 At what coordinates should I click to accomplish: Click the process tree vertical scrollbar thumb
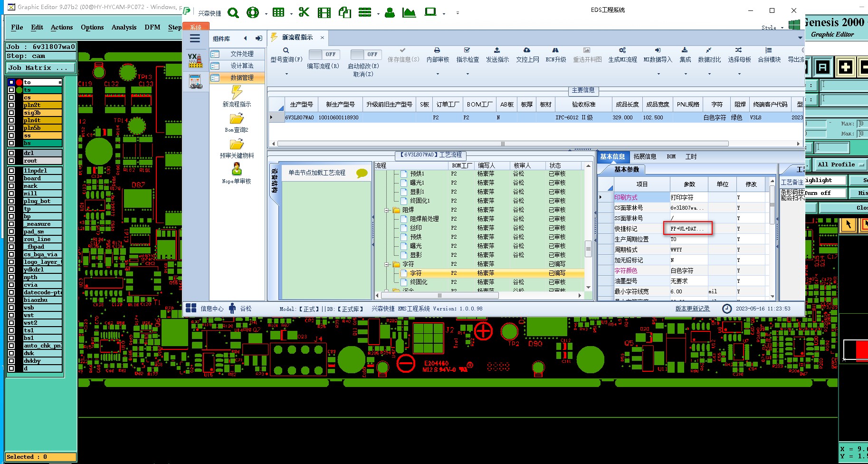[x=588, y=249]
